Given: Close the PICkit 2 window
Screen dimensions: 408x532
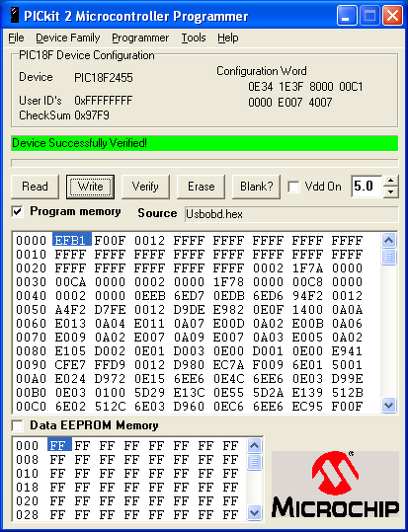Looking at the screenshot, I should (x=393, y=16).
